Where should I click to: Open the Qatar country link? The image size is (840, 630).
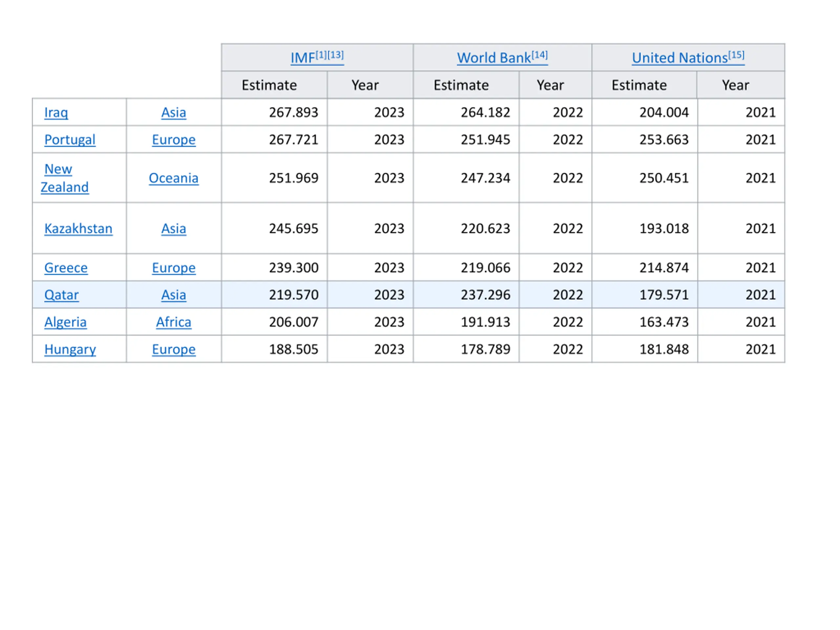click(x=61, y=295)
